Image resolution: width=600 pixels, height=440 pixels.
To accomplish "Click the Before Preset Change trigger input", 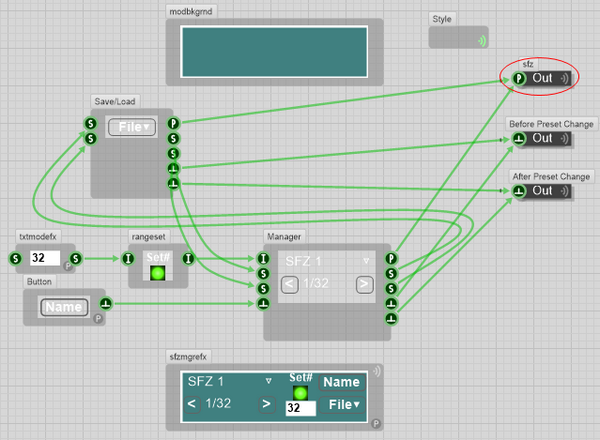I will [x=519, y=138].
